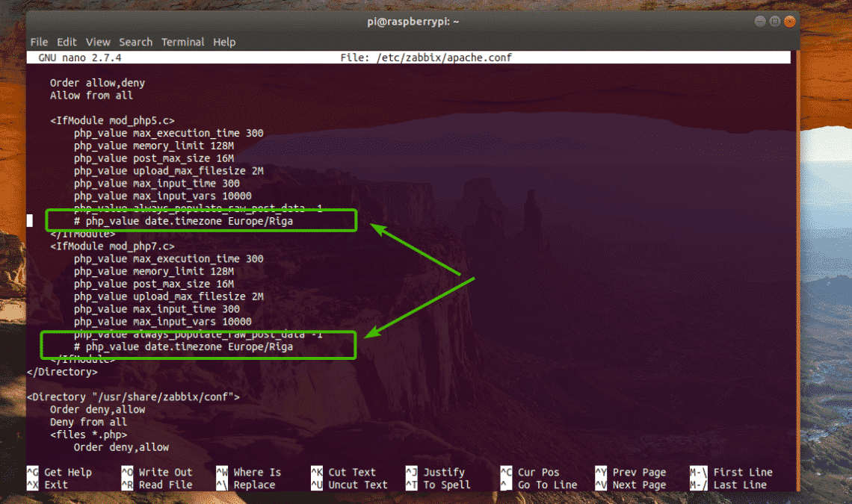
Task: Open the Terminal menu
Action: pos(182,42)
